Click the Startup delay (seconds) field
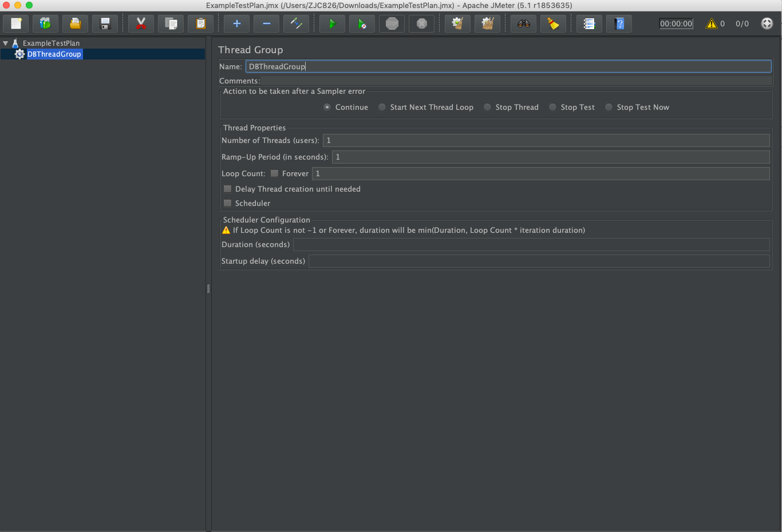The width and height of the screenshot is (782, 532). click(539, 261)
